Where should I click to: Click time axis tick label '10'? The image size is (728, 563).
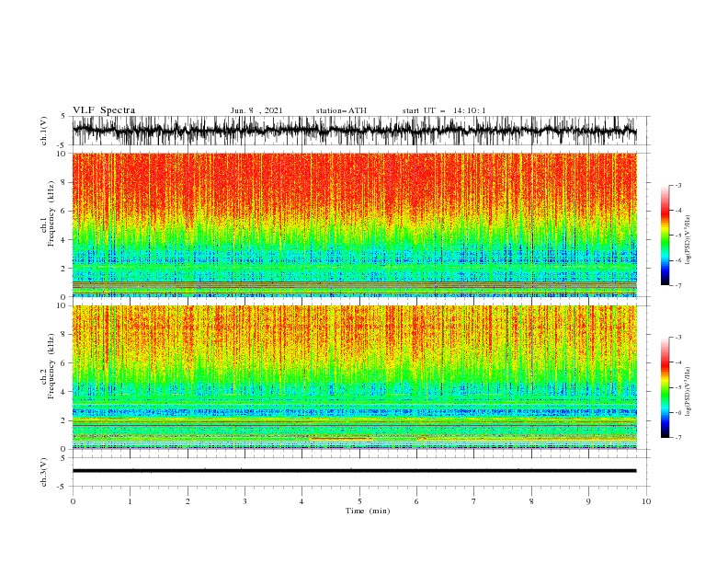(646, 501)
